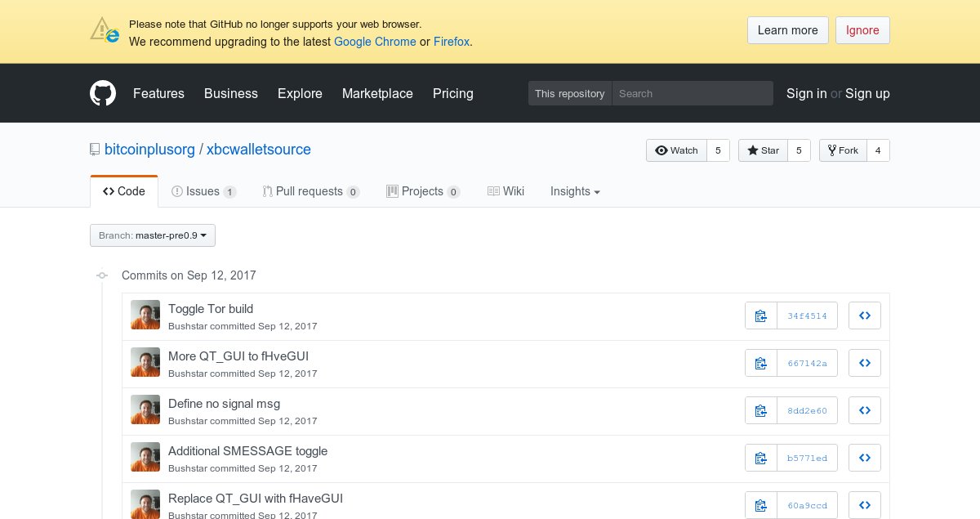Screen dimensions: 980x519
Task: Click Sign up link
Action: coord(867,93)
